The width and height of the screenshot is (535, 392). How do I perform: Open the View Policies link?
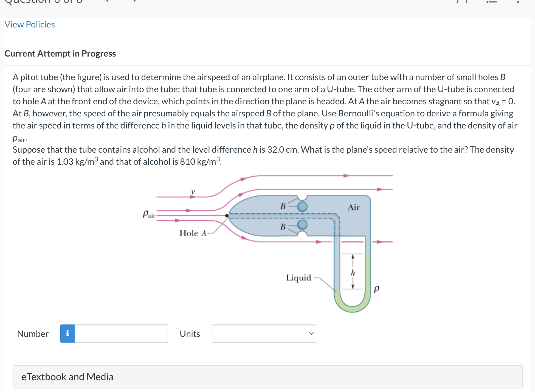click(29, 24)
